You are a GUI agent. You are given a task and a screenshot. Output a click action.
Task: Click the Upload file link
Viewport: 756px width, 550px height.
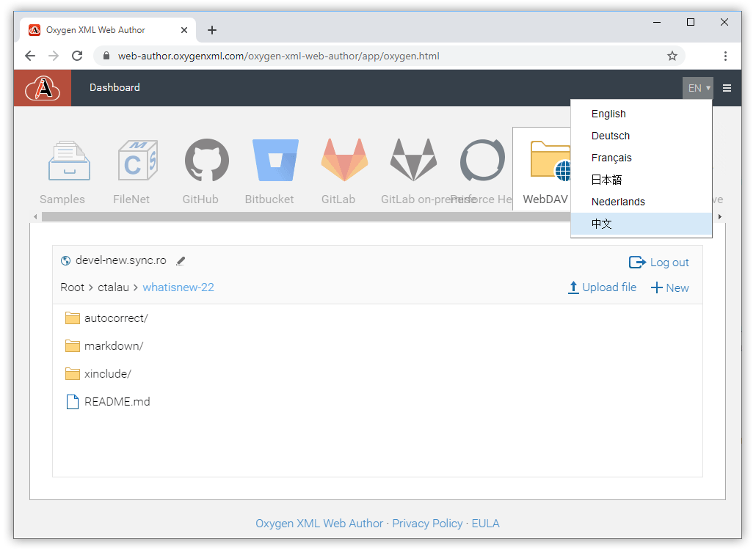[x=609, y=287]
